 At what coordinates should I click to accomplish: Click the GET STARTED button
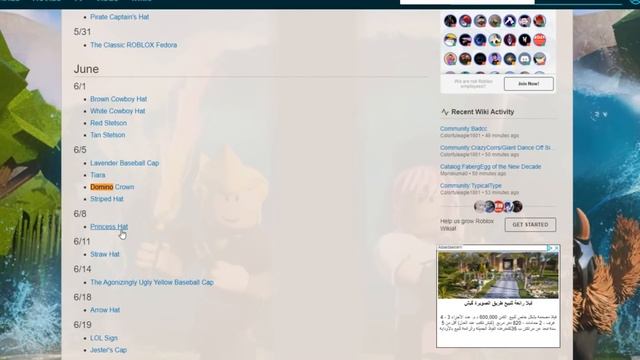click(530, 224)
